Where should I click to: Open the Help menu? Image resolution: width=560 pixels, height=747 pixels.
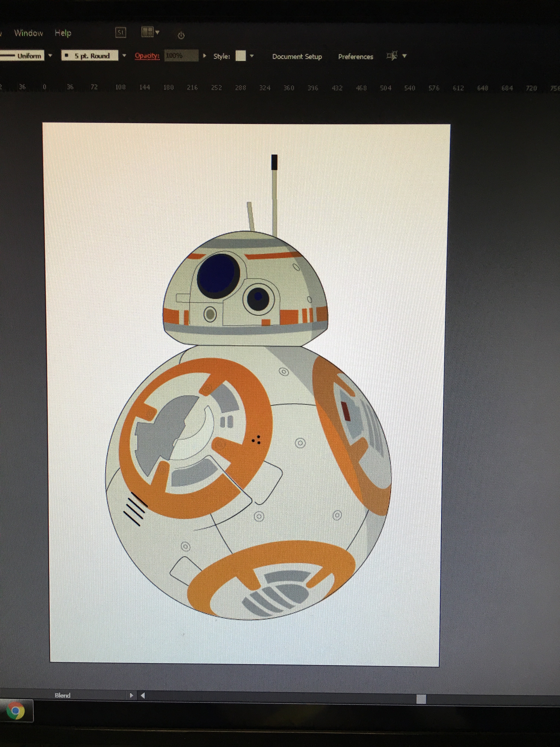63,33
